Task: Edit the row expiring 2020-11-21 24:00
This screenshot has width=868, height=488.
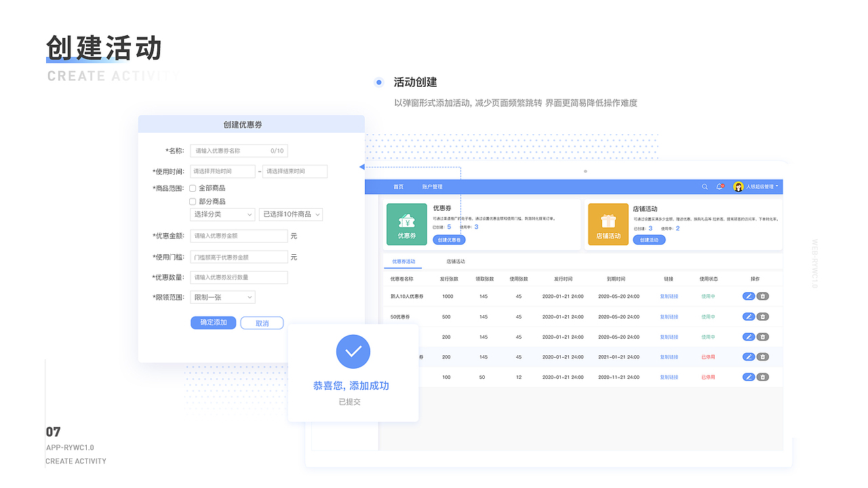Action: pos(749,377)
